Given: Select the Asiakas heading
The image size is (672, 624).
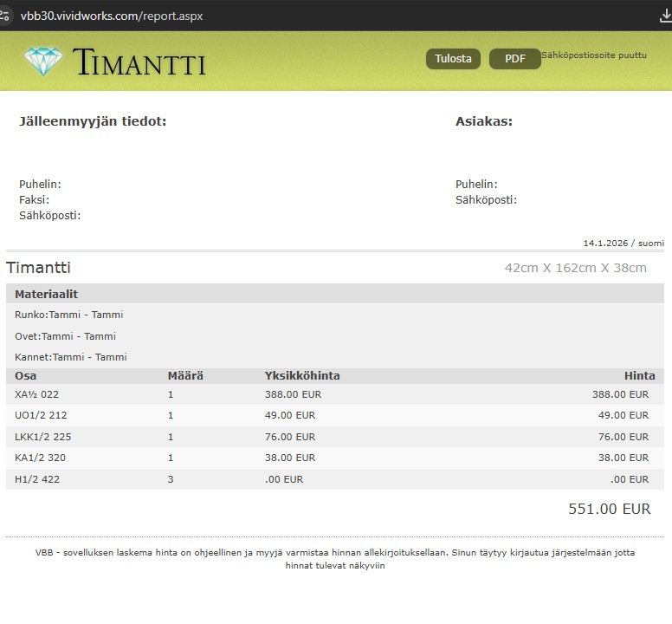Looking at the screenshot, I should point(483,121).
